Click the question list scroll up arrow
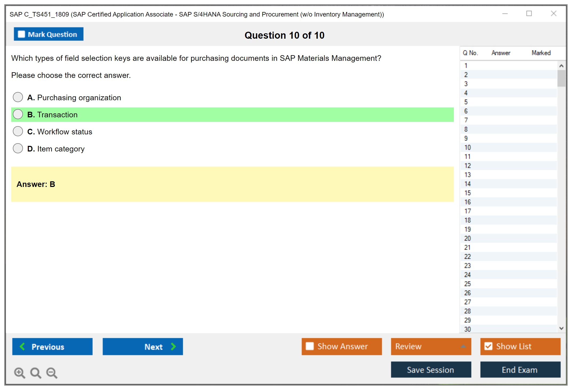 point(561,66)
